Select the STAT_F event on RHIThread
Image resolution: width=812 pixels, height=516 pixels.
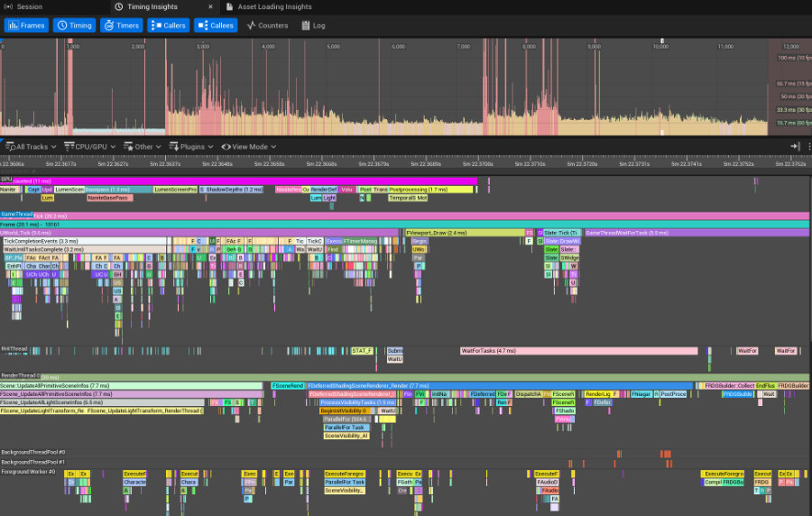tap(362, 351)
